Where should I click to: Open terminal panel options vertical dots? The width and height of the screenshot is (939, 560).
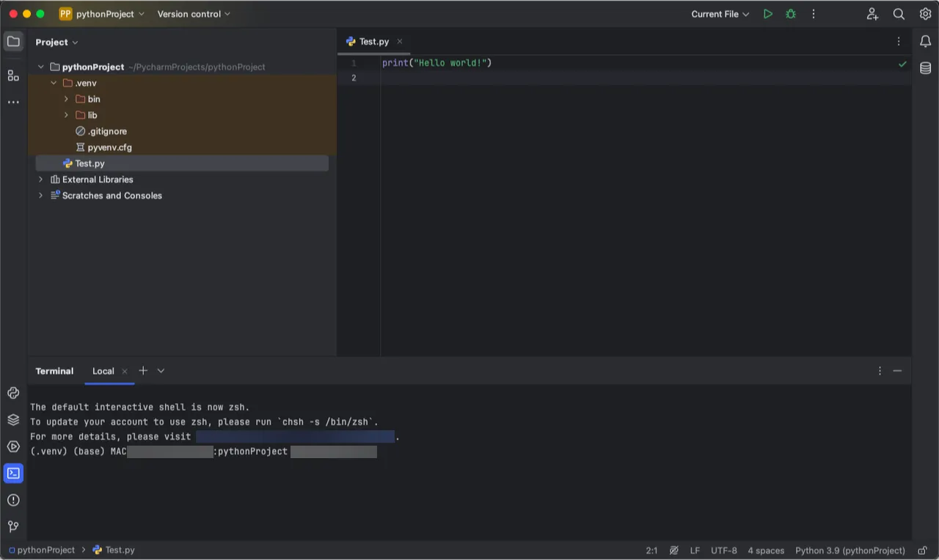880,371
